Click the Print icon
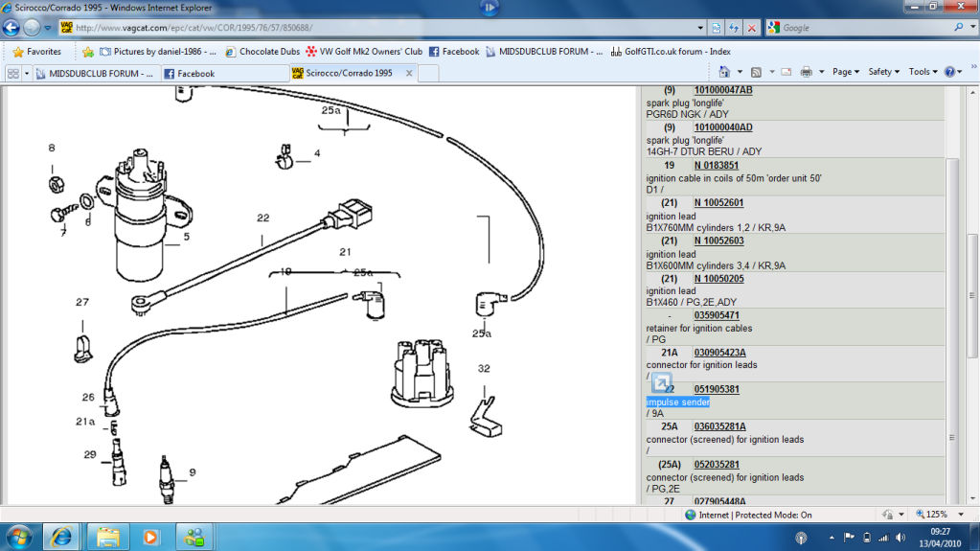 [x=807, y=73]
